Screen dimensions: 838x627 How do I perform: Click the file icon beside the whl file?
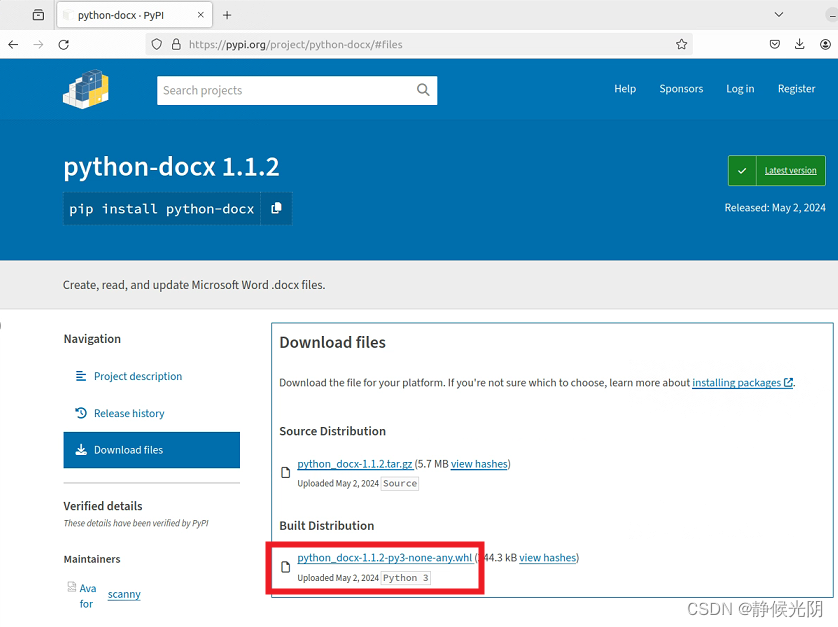click(285, 567)
